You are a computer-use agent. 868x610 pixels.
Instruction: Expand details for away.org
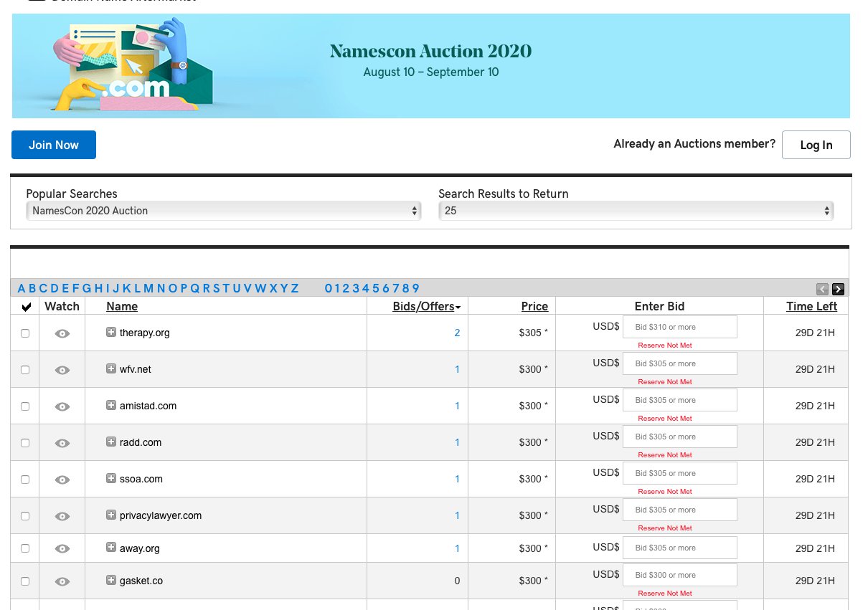(x=111, y=548)
